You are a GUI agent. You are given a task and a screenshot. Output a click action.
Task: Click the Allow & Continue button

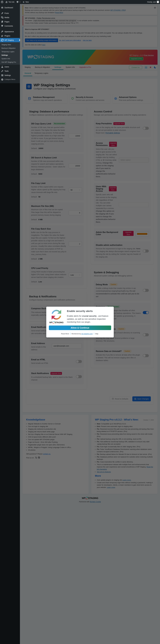point(80,328)
